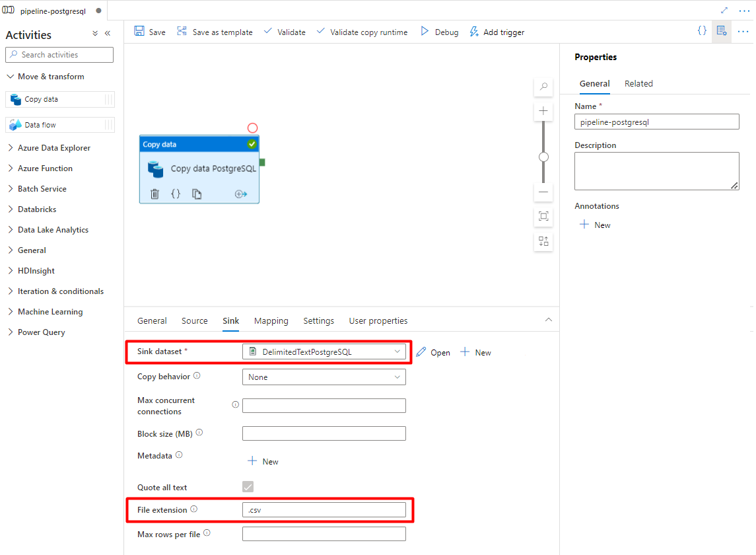Open the Copy behavior dropdown
756x555 pixels.
[324, 377]
